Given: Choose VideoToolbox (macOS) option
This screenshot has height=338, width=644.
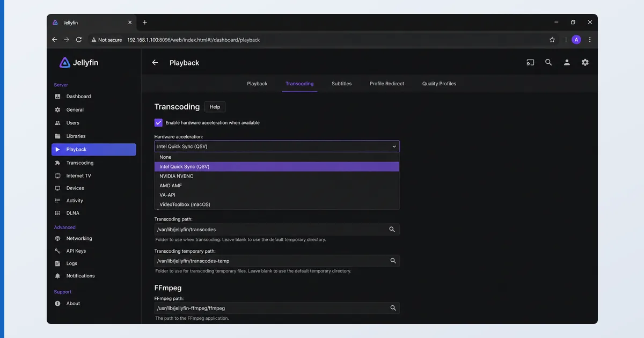Looking at the screenshot, I should pyautogui.click(x=277, y=204).
